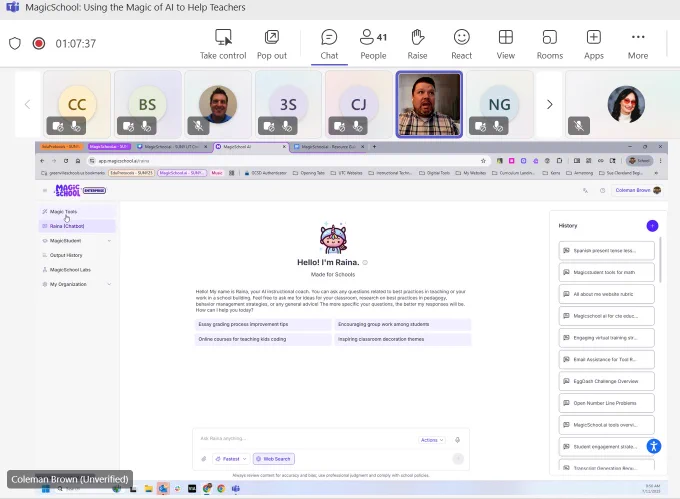Screen dimensions: 680x499
Task: Open File Explorer in taskbar
Action: pos(148,489)
